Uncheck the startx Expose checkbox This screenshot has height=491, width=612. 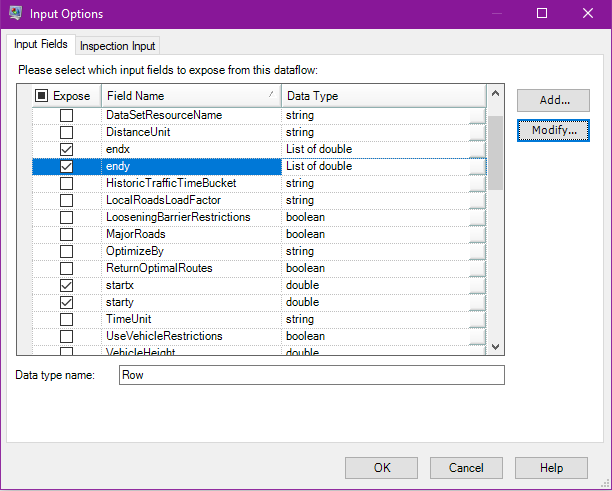pos(66,285)
